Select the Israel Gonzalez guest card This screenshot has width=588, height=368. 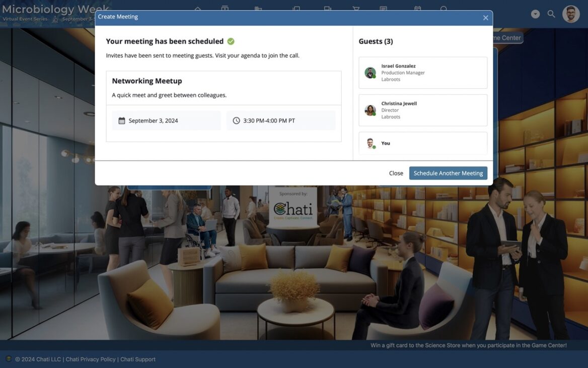[422, 73]
